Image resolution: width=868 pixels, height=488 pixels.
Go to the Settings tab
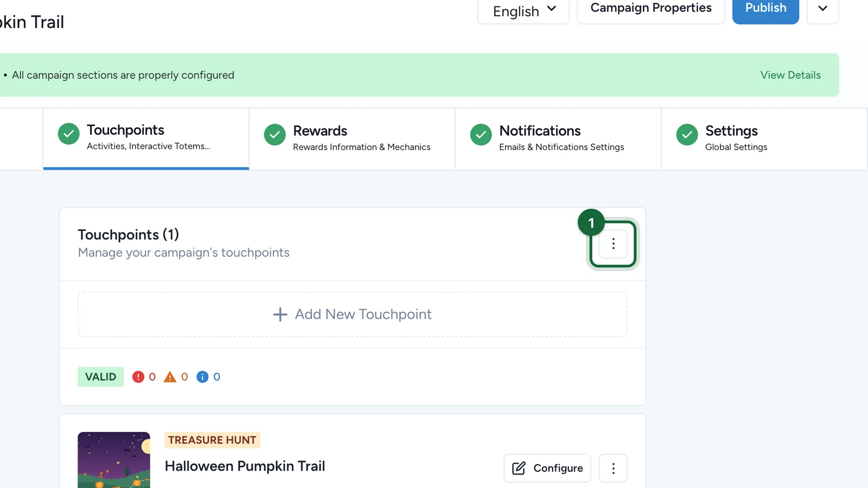click(x=764, y=139)
